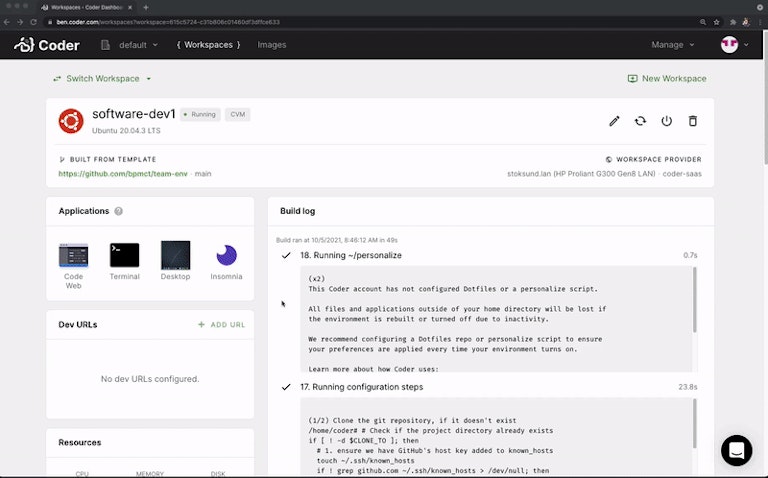Open the Terminal application

(x=124, y=261)
